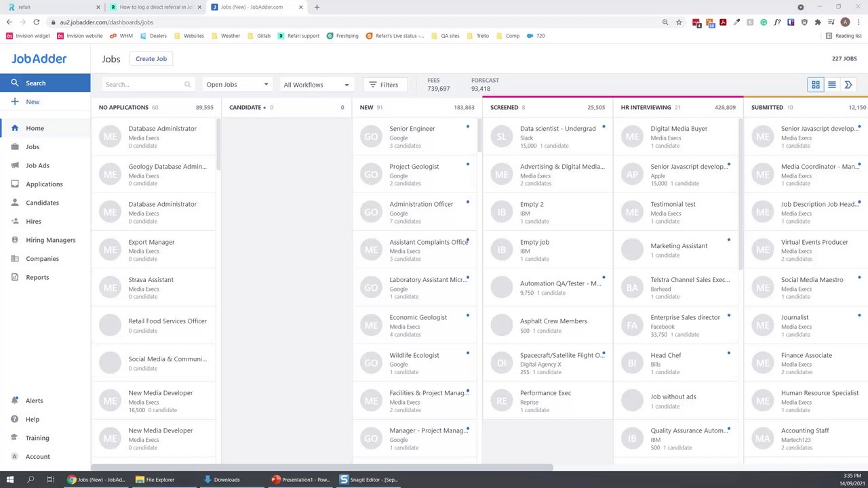
Task: Open Presentation1 PowerPoint from the taskbar
Action: [301, 479]
